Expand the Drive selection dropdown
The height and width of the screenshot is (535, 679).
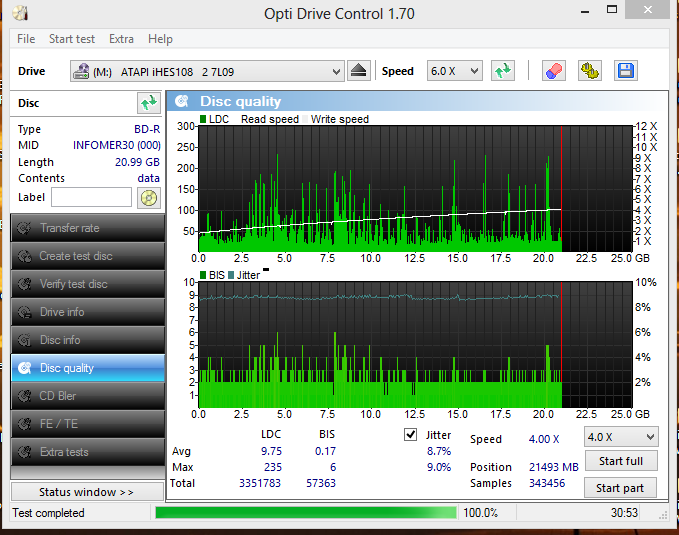point(207,71)
